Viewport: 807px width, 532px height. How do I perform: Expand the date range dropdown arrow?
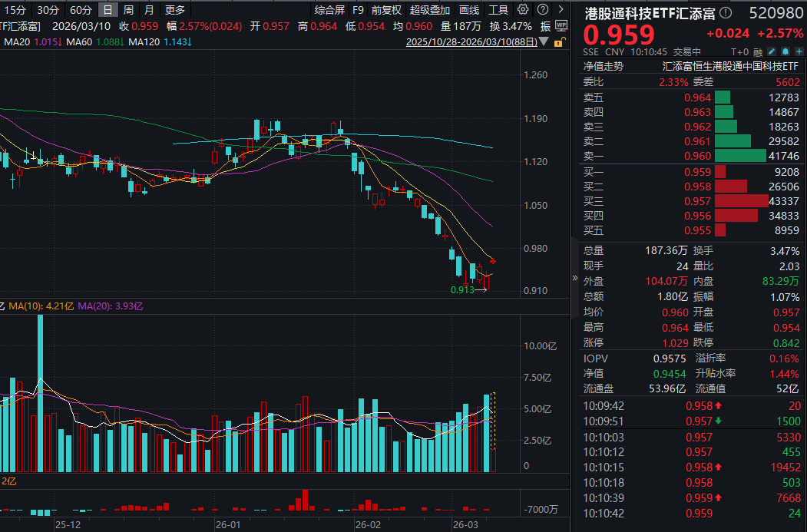point(543,41)
